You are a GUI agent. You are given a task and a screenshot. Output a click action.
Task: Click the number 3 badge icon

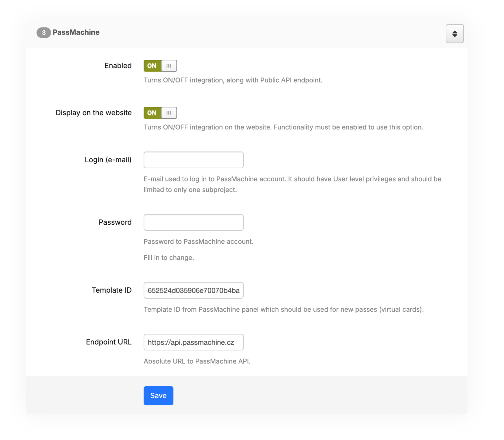point(44,33)
